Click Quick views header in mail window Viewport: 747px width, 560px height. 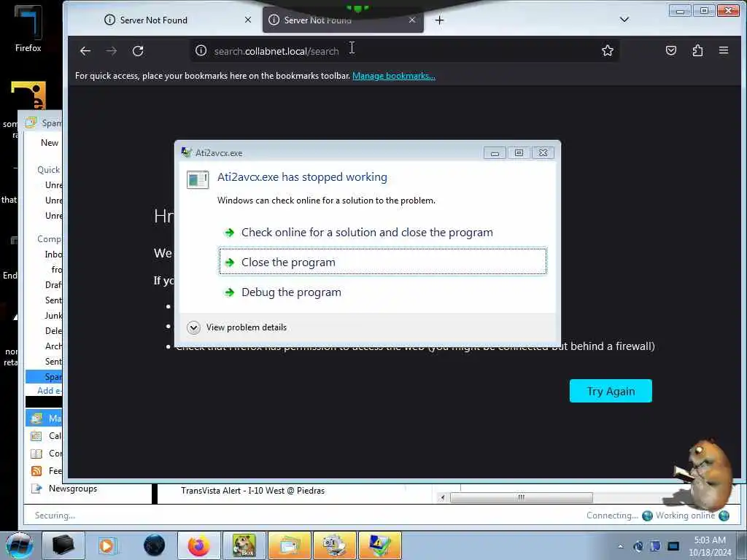point(49,170)
